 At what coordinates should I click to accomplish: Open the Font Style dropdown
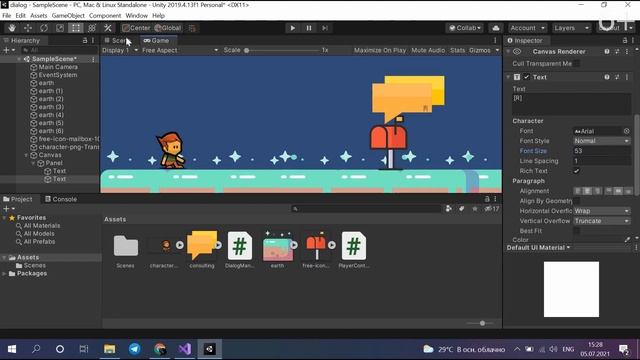pos(602,141)
